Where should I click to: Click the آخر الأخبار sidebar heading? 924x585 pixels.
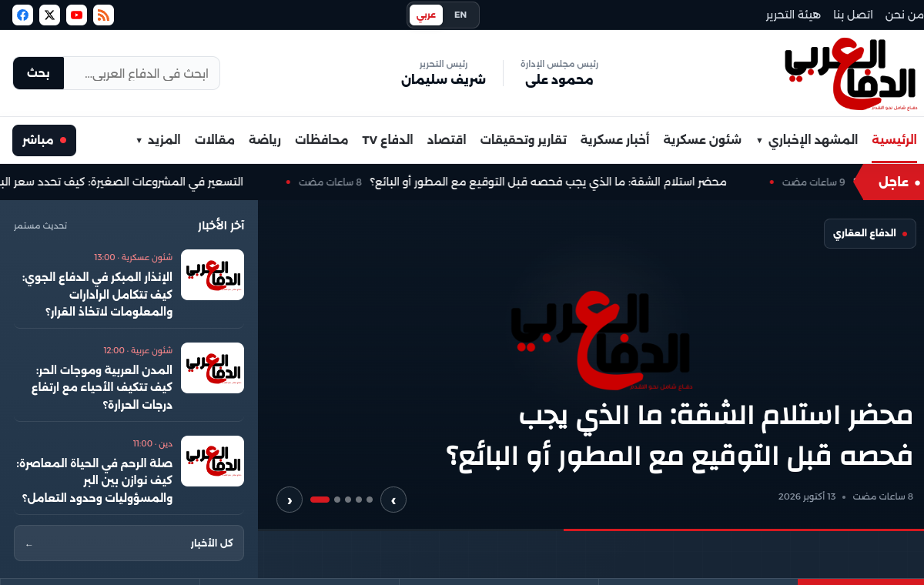coord(221,225)
